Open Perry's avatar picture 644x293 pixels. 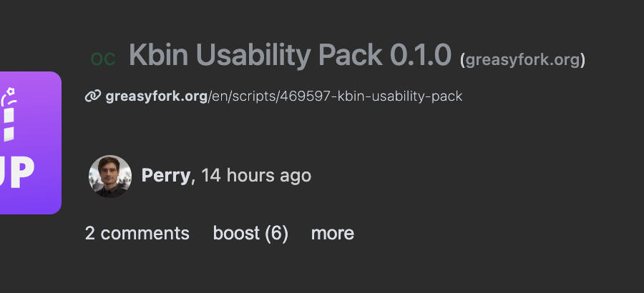point(110,176)
